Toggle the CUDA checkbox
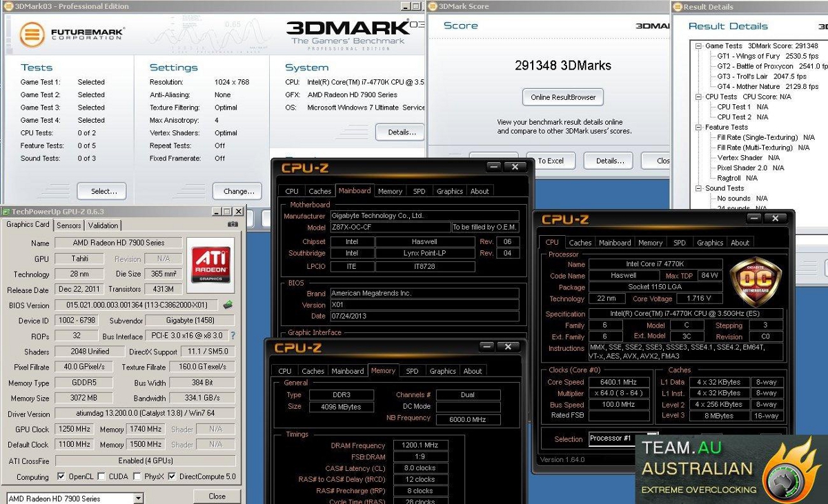The image size is (828, 504). click(x=101, y=476)
